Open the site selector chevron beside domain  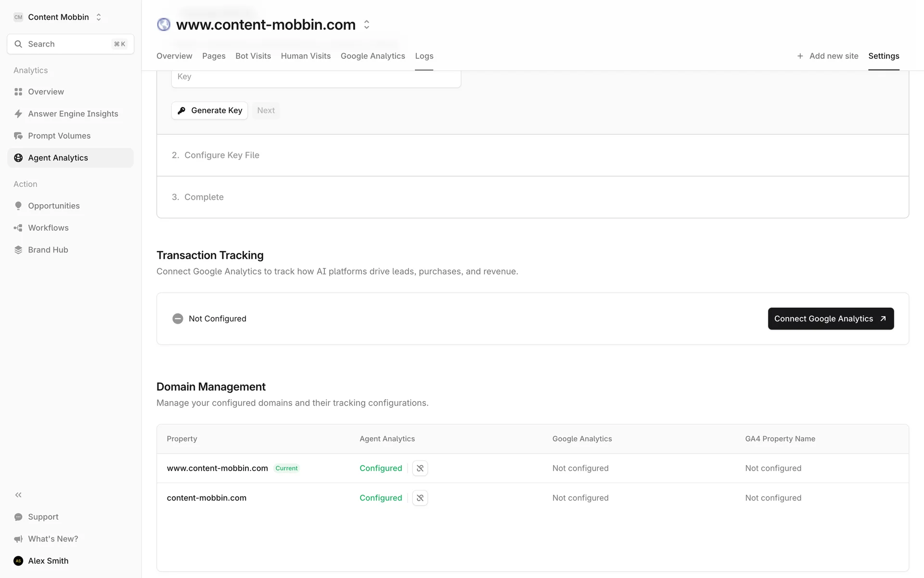(367, 25)
